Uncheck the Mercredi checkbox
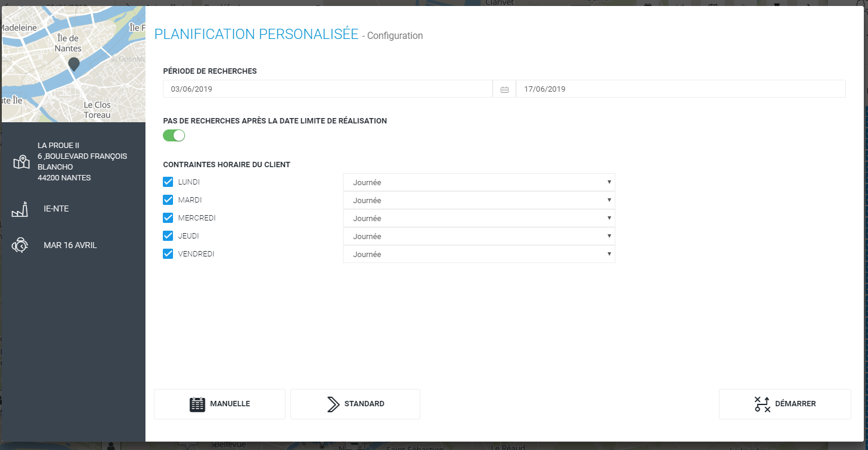Viewport: 868px width, 450px height. [168, 218]
